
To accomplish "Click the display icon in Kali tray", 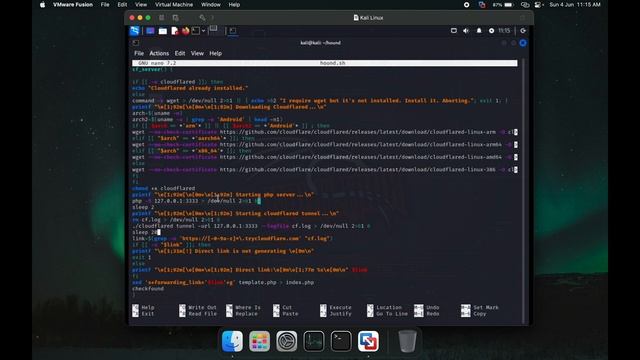I will click(453, 31).
